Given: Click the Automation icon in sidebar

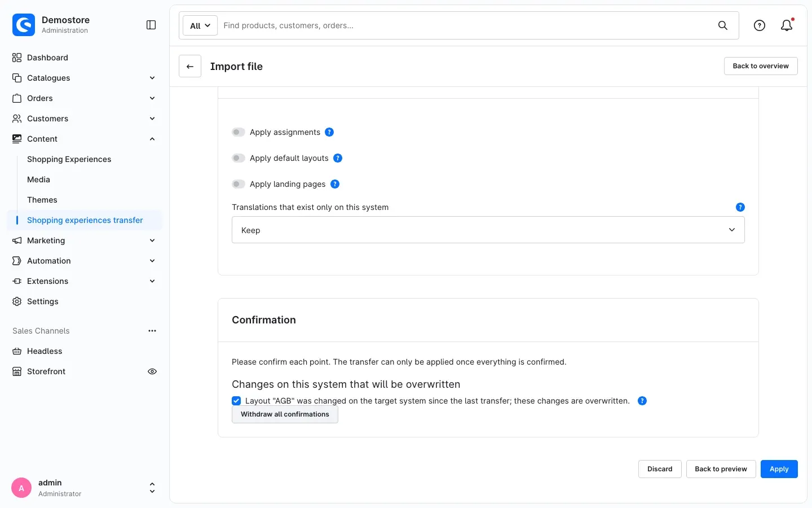Looking at the screenshot, I should [17, 261].
